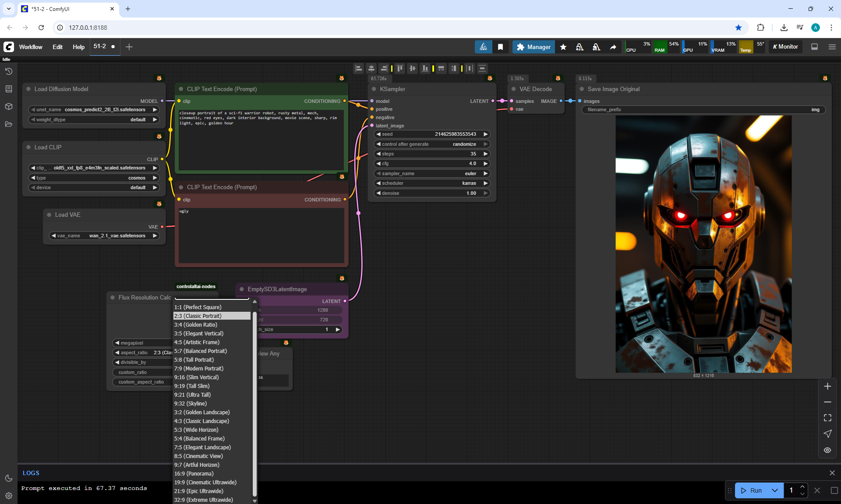Click the zoom in plus button
The image size is (841, 504).
[x=827, y=386]
